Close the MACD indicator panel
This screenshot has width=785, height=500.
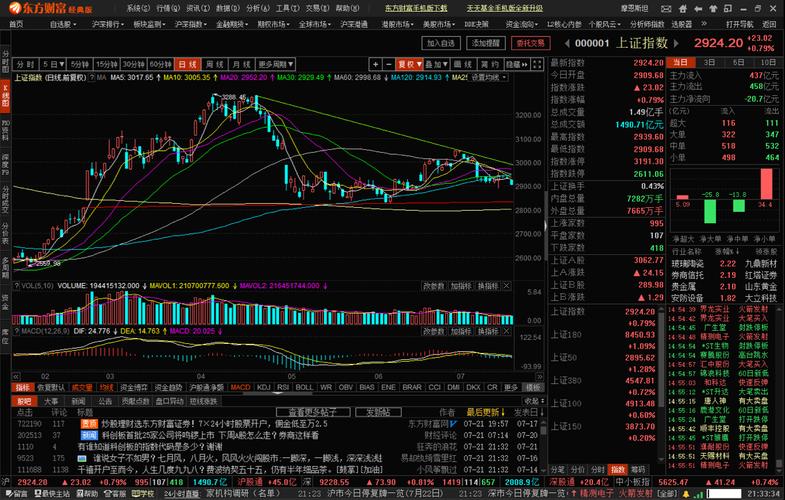click(x=507, y=331)
